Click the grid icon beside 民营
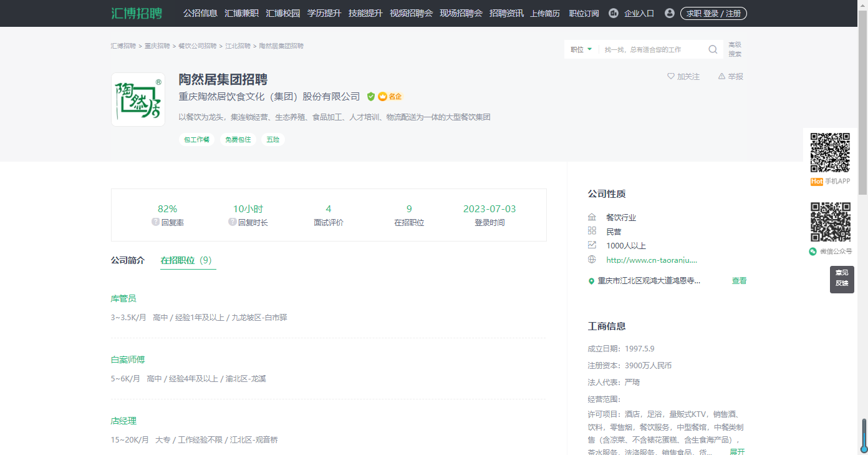The image size is (868, 455). [592, 231]
